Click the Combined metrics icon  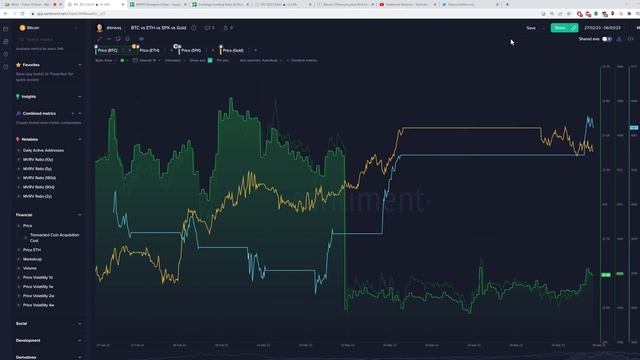click(18, 113)
